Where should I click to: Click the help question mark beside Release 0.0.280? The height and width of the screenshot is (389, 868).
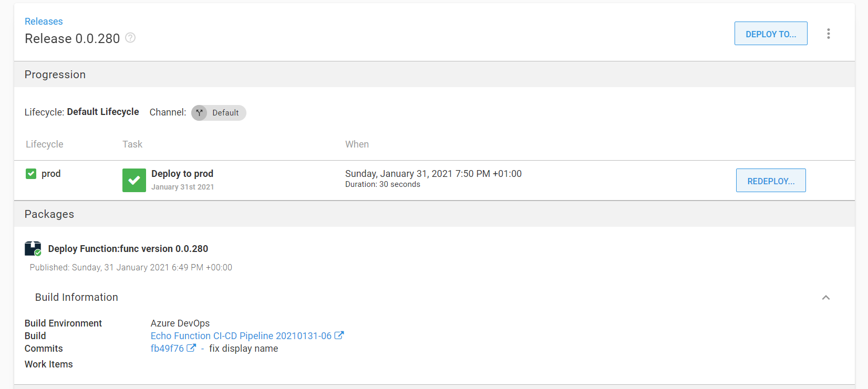(130, 38)
